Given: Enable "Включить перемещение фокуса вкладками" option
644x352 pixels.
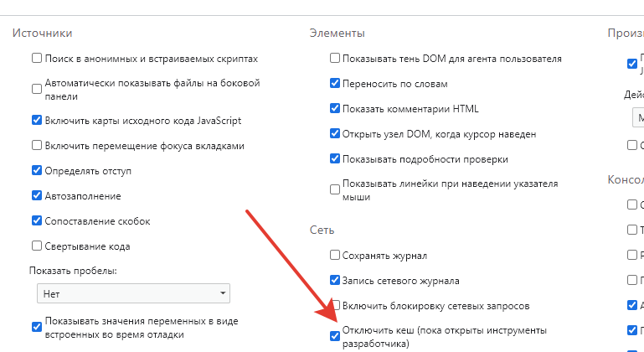Looking at the screenshot, I should tap(37, 145).
